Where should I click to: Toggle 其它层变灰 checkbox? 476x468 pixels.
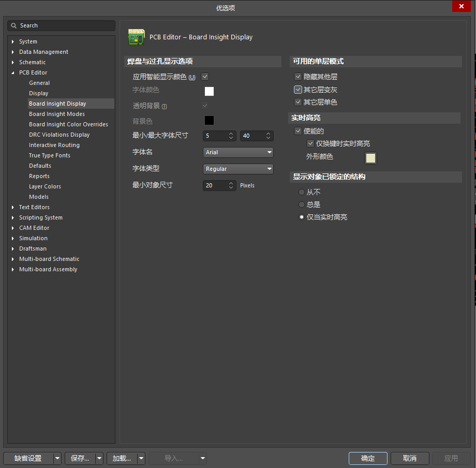click(x=298, y=90)
